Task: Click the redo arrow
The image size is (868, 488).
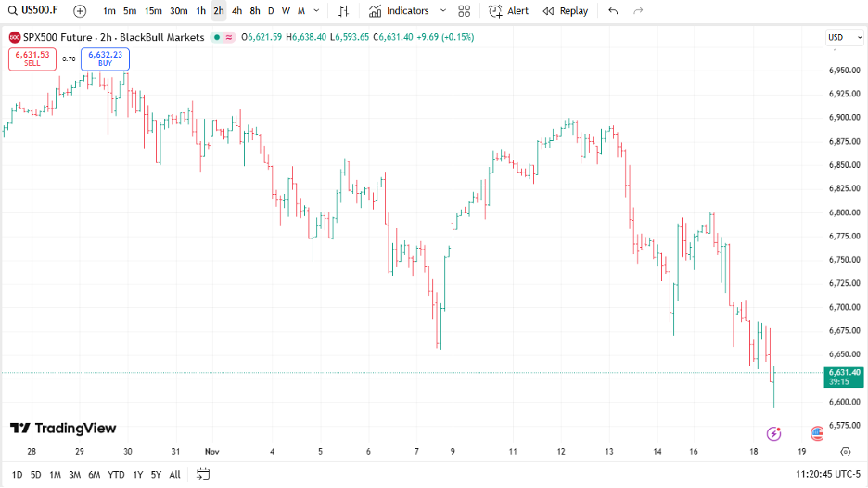Action: coord(638,11)
